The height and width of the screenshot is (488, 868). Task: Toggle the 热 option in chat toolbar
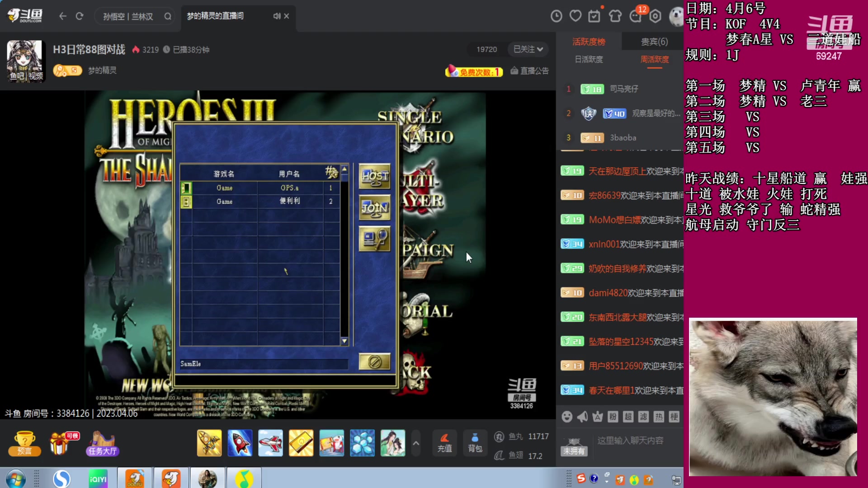(x=659, y=417)
